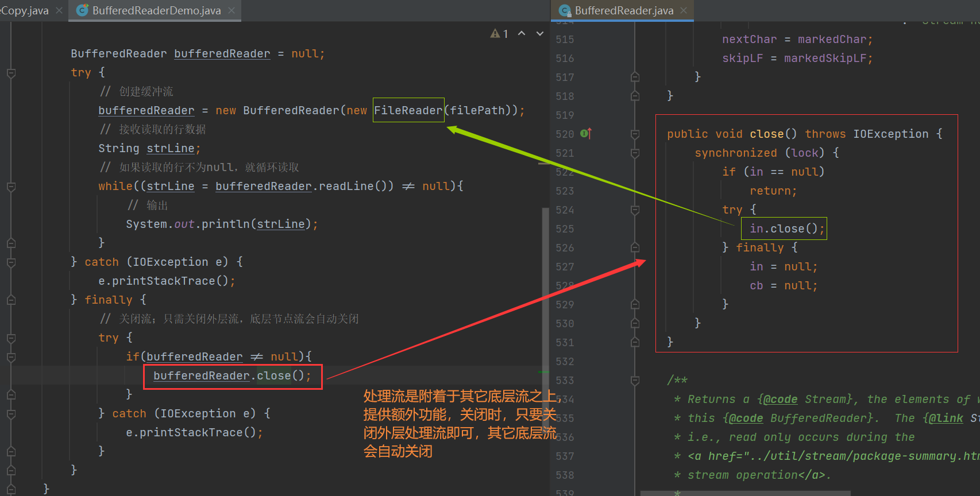Collapse the 'finally {' fold in BufferedReaderDemo
The image size is (980, 496).
coord(11,300)
